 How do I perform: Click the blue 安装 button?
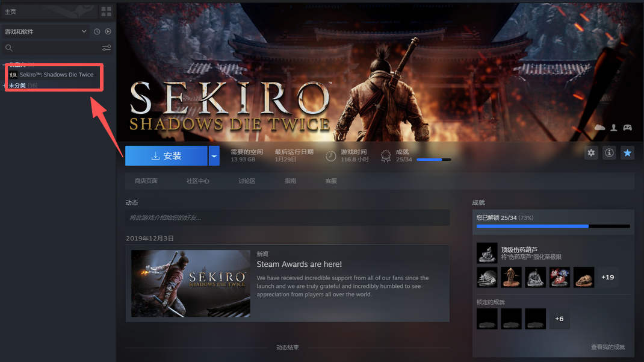pos(166,156)
